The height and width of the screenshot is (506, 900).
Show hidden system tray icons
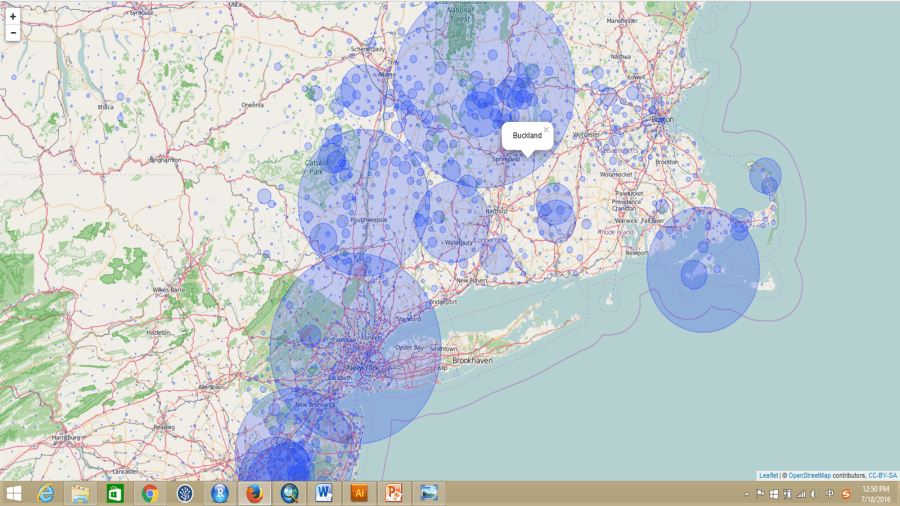(x=747, y=494)
